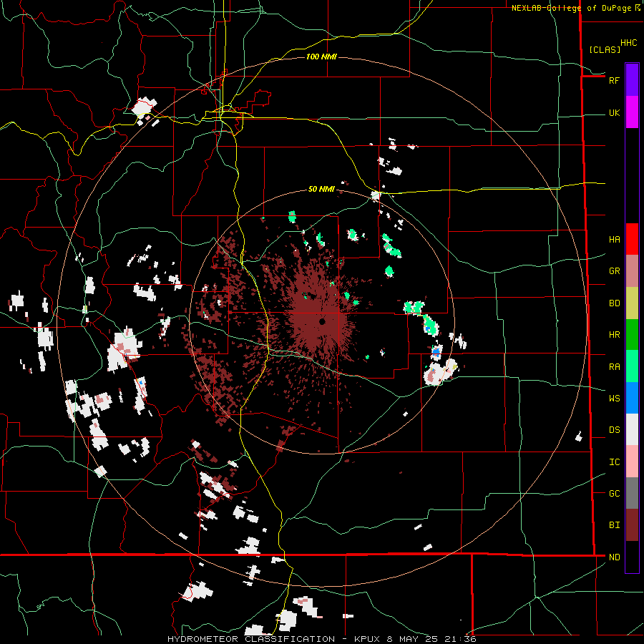644x644 pixels.
Task: Click the black radar site dot at center
Action: pos(322,321)
